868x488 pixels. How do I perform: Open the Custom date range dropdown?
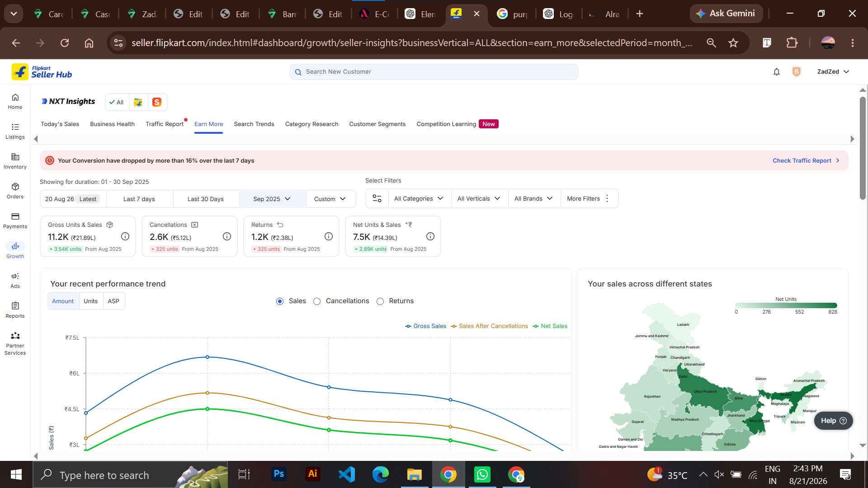(330, 199)
